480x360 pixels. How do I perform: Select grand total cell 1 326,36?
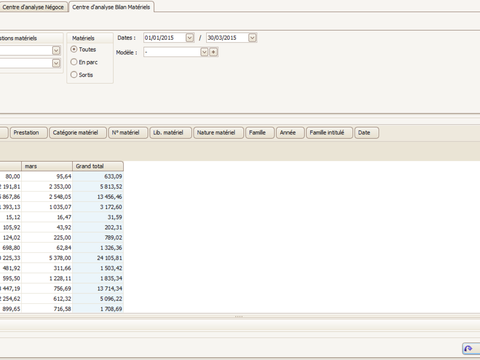98,248
